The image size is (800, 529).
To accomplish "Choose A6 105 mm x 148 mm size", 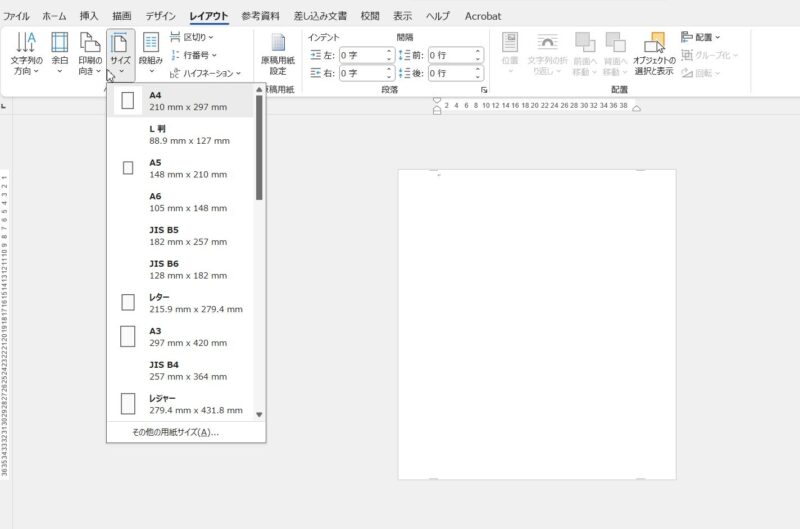I will tap(181, 202).
